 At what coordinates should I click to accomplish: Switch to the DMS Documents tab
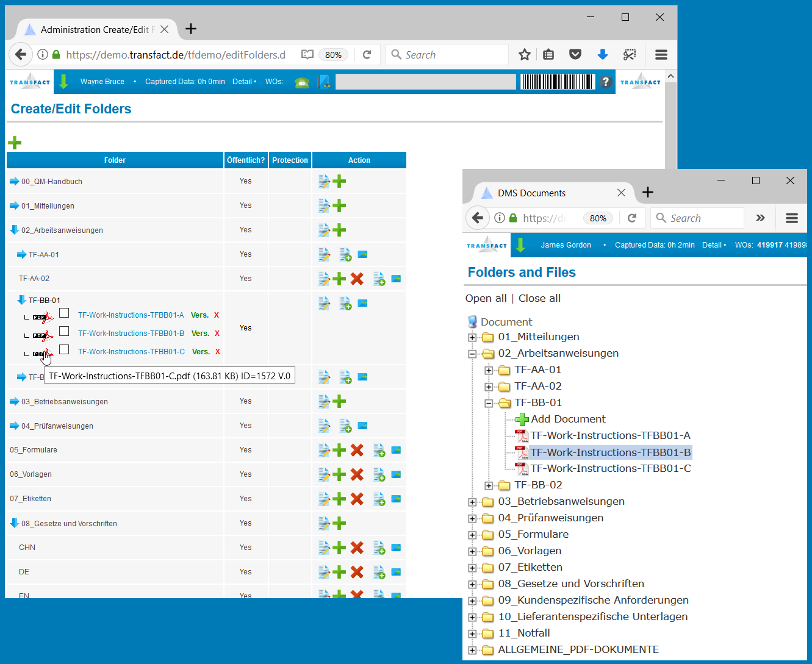(x=531, y=193)
